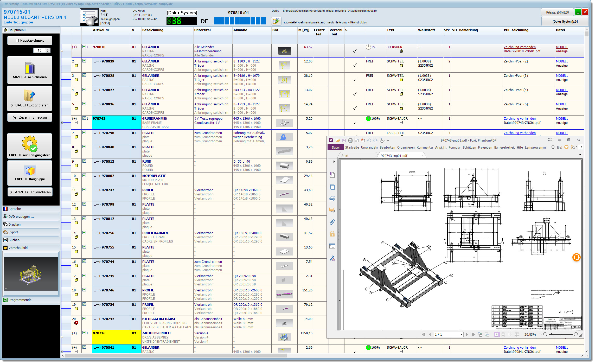The height and width of the screenshot is (364, 595).
Task: Open Foxit Startseite ribbon tab
Action: 352,148
